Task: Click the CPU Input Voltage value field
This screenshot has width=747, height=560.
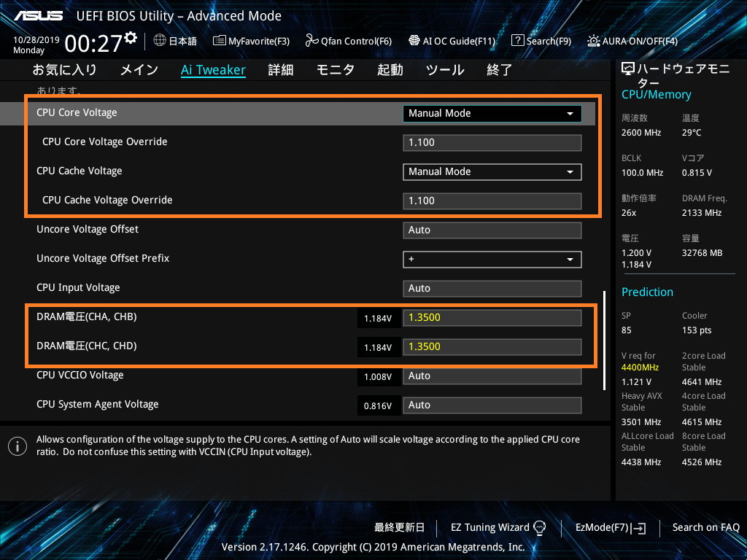Action: pyautogui.click(x=492, y=289)
